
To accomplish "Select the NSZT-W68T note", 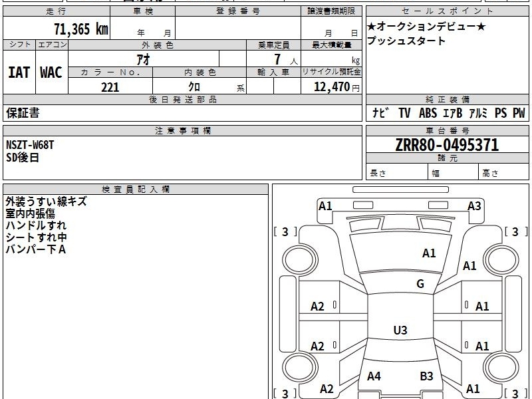I will (30, 145).
